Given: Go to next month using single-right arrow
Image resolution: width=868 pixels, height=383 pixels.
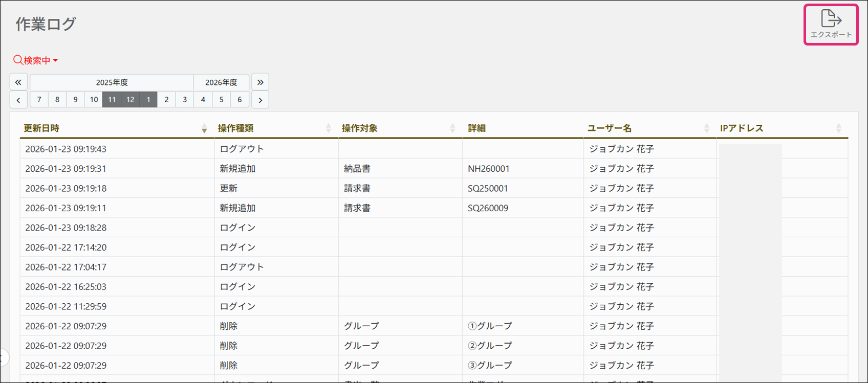Looking at the screenshot, I should (260, 100).
